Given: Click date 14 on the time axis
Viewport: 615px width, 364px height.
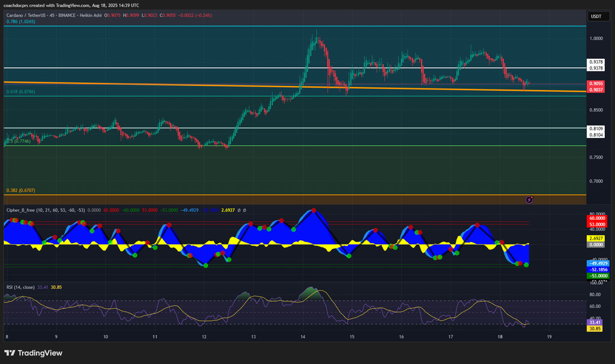Looking at the screenshot, I should pyautogui.click(x=303, y=337).
